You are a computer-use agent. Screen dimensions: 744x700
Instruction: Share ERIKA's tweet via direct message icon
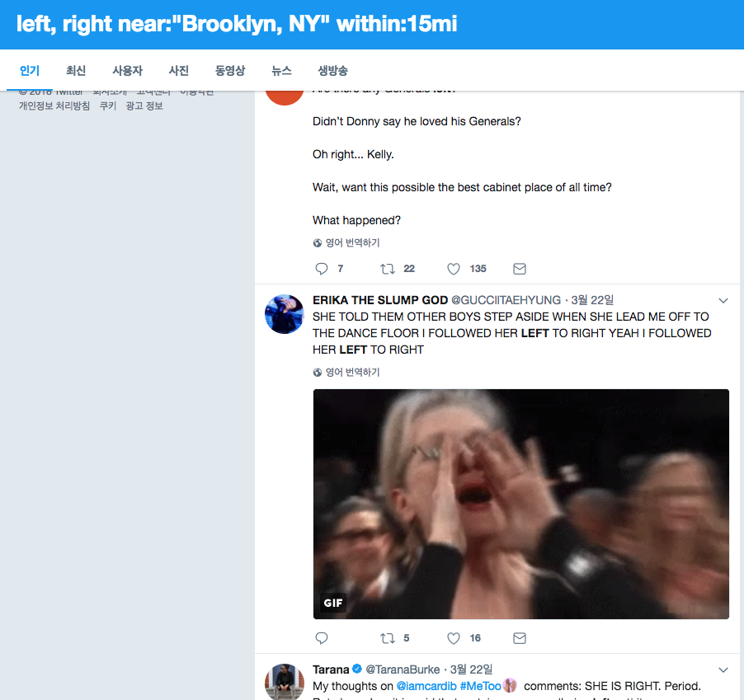520,638
